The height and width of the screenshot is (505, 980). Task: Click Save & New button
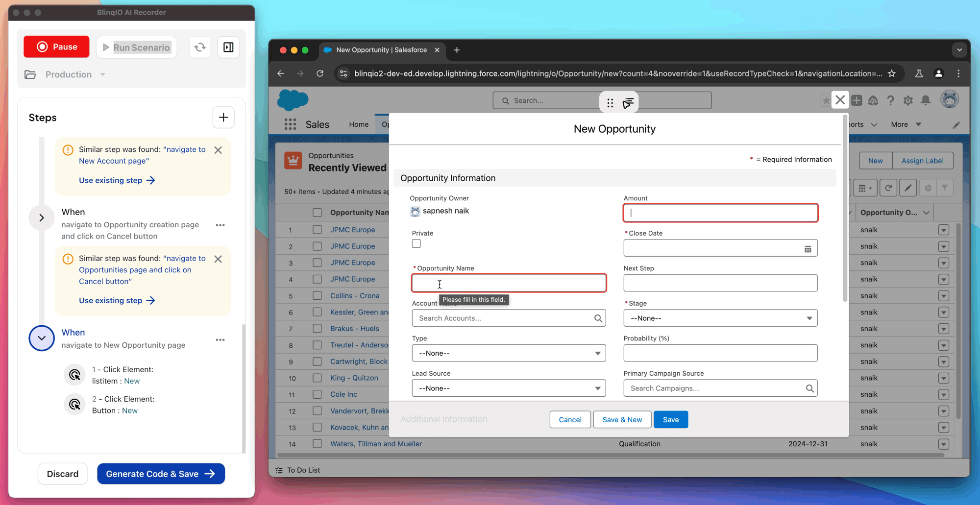[622, 420]
